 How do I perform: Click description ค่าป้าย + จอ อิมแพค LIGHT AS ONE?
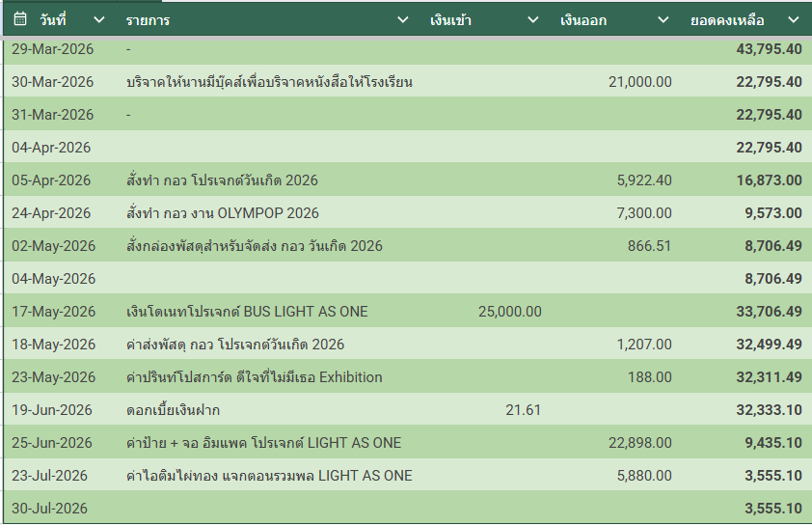[x=263, y=443]
